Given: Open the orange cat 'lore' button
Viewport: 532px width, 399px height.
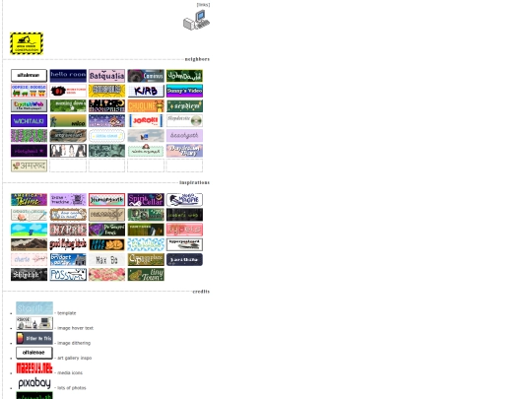Looking at the screenshot, I should (x=106, y=244).
